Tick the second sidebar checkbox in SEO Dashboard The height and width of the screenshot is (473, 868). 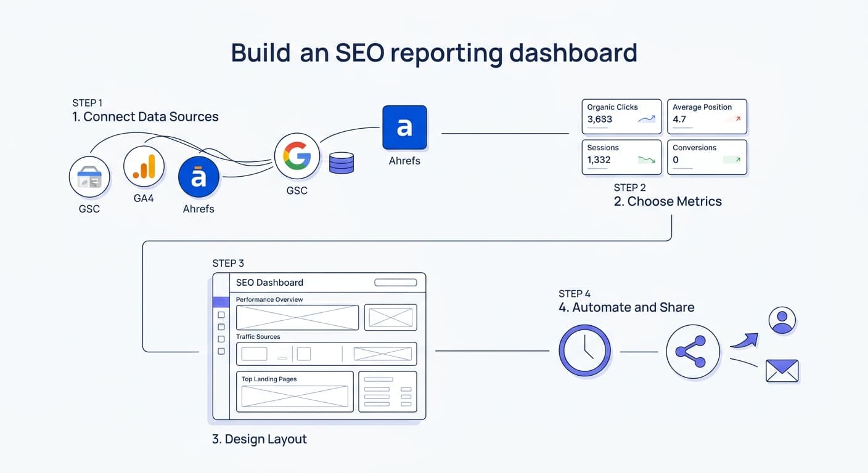tap(221, 327)
